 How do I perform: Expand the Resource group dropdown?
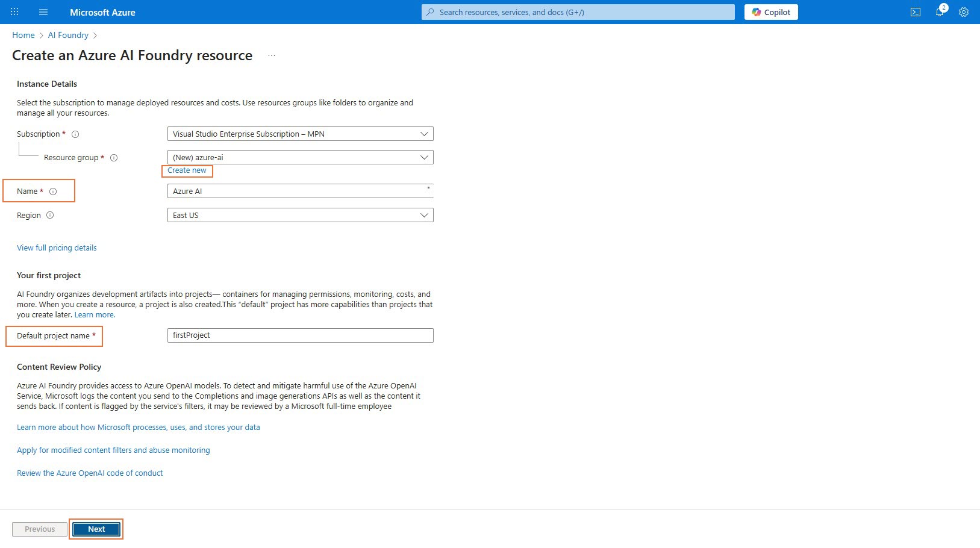pyautogui.click(x=300, y=157)
